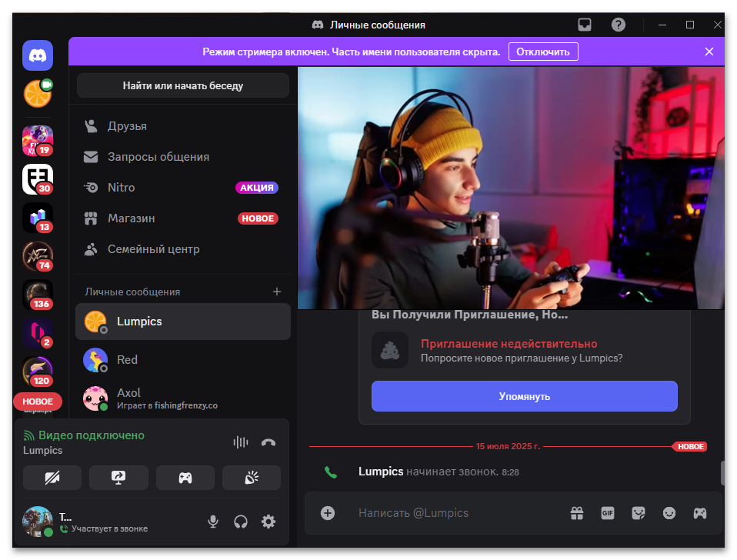Open the Nitro page
This screenshot has height=560, width=737.
click(183, 188)
